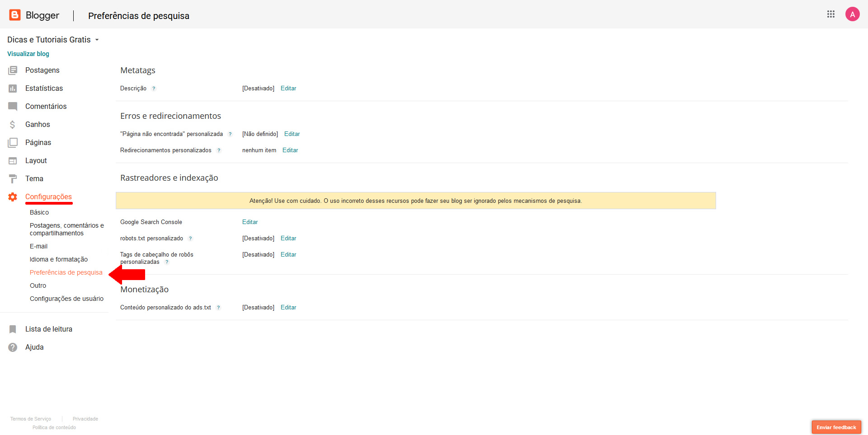Open the Google apps grid

coord(831,14)
